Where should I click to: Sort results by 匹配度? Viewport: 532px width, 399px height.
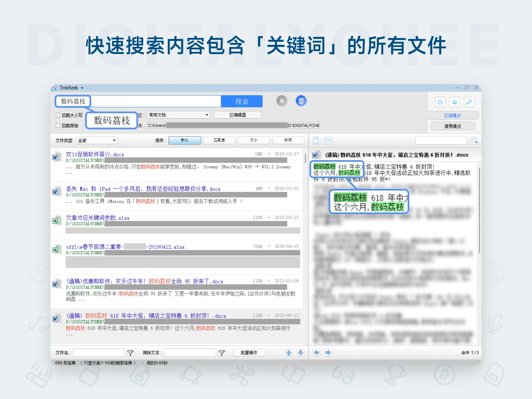click(219, 140)
